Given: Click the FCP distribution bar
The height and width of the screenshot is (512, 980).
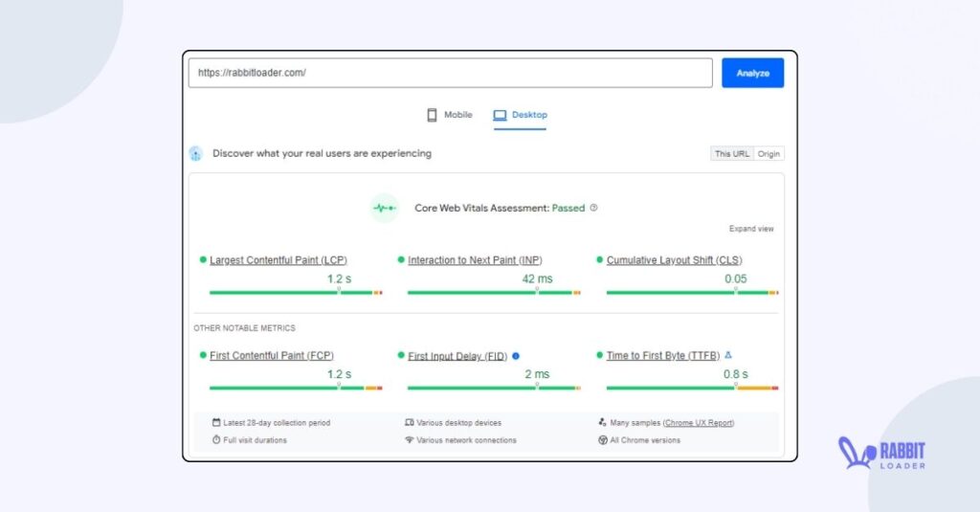Looking at the screenshot, I should (296, 389).
